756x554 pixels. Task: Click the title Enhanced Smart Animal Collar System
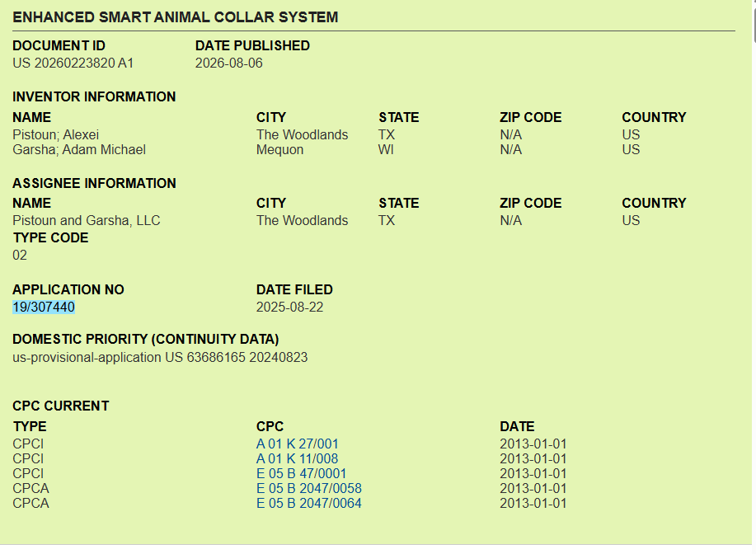[x=176, y=17]
